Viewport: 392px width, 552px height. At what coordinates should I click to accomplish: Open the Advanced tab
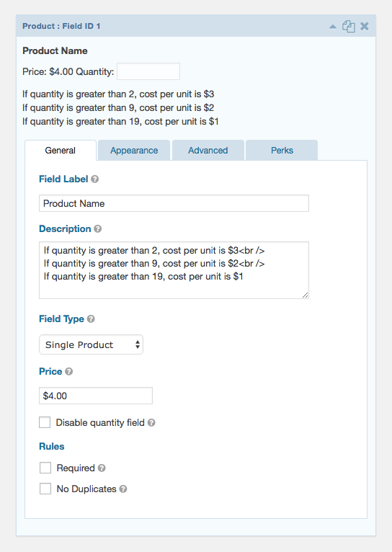click(x=208, y=151)
